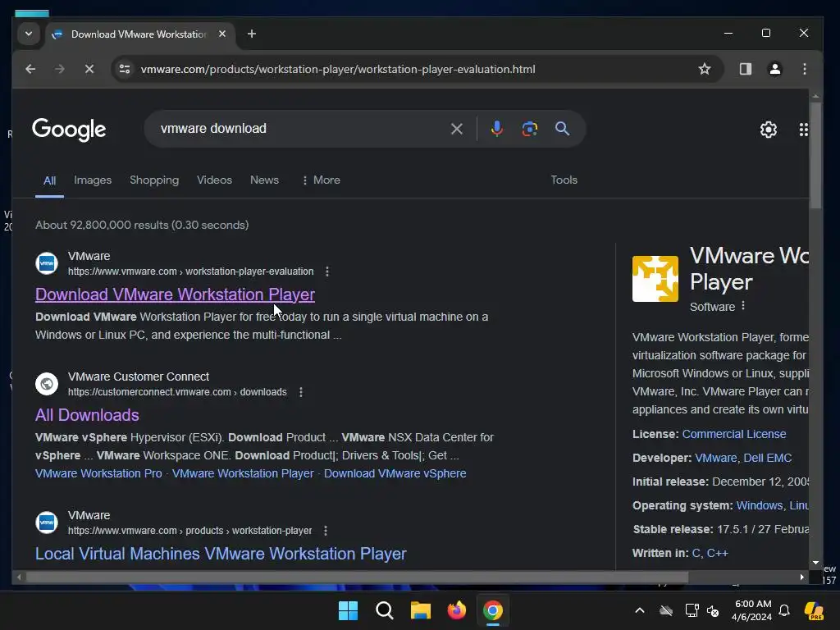Open the VMware developer link

coord(715,458)
